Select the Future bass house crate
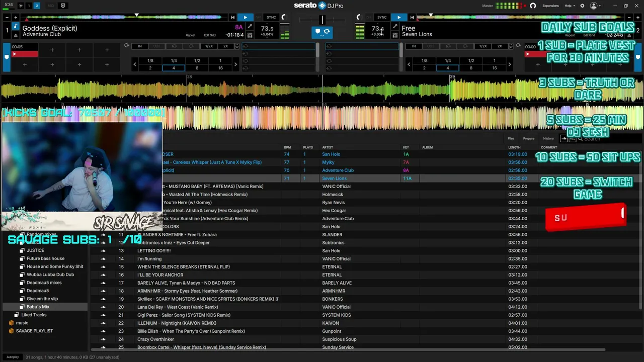Image resolution: width=644 pixels, height=362 pixels. click(x=45, y=258)
